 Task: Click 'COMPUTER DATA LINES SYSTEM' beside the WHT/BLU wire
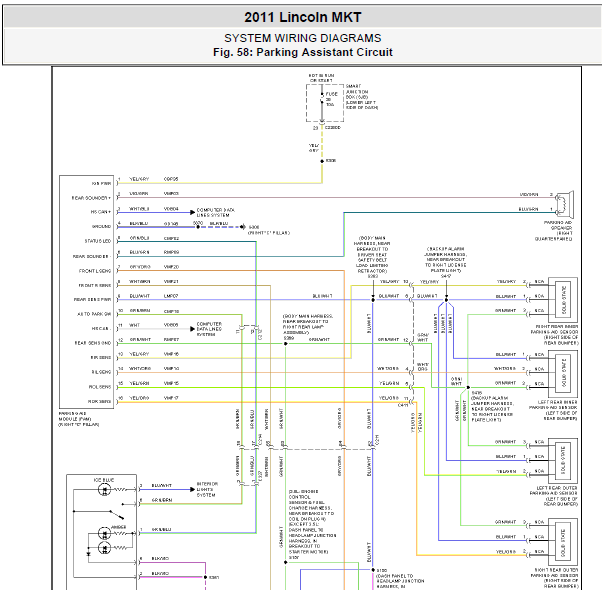click(215, 213)
